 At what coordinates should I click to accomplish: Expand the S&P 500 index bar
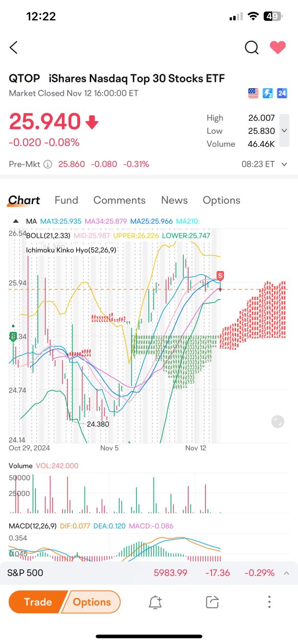coord(286,573)
